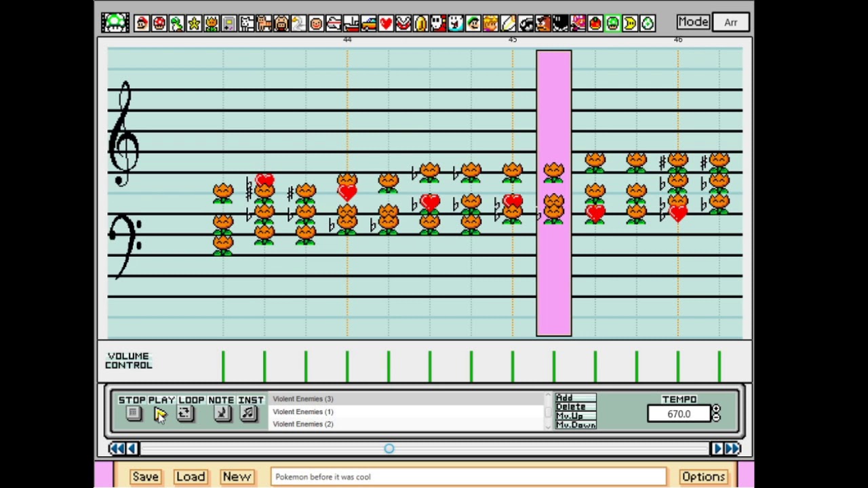The width and height of the screenshot is (868, 488).
Task: Select the Coin instrument icon
Action: click(420, 23)
